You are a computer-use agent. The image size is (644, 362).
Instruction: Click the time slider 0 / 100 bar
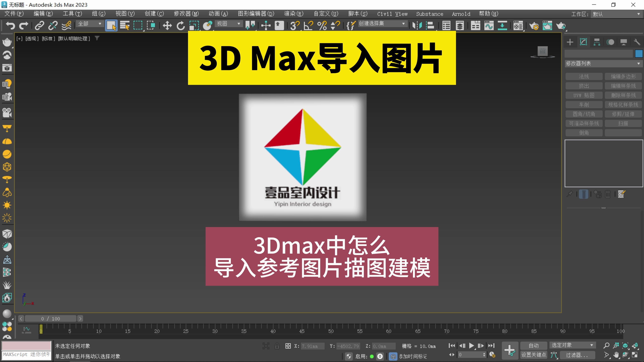pos(51,319)
